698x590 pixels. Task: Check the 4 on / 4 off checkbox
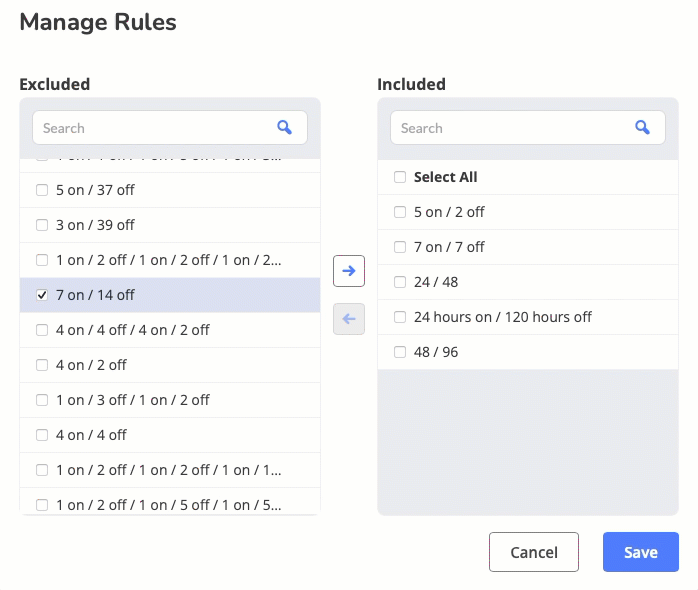42,435
